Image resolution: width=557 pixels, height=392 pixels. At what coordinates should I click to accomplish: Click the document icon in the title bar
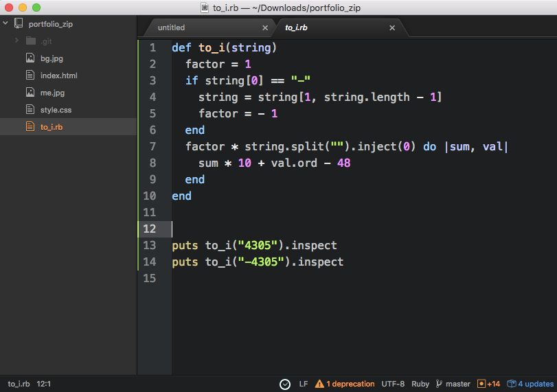tap(205, 8)
